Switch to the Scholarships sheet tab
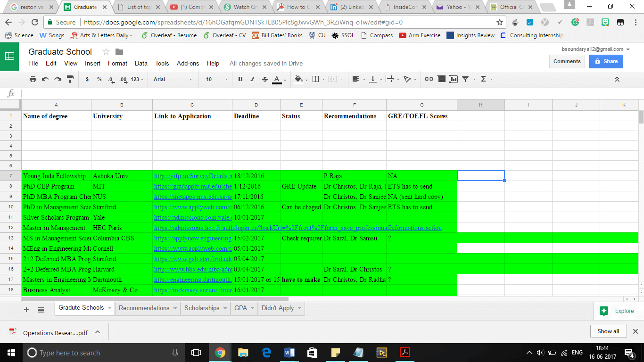Image resolution: width=644 pixels, height=362 pixels. [205, 308]
